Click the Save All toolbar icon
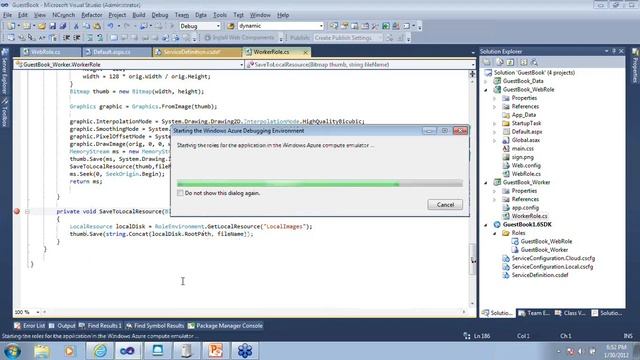640x360 pixels. (x=63, y=26)
